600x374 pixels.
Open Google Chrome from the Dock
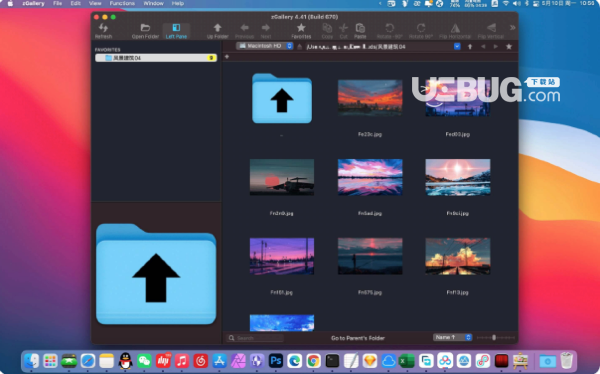pos(313,361)
